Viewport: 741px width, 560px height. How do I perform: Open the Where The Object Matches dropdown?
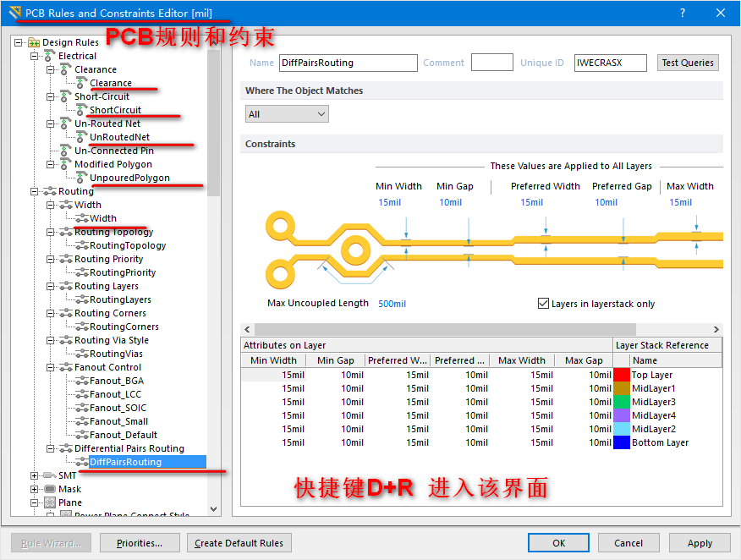287,114
